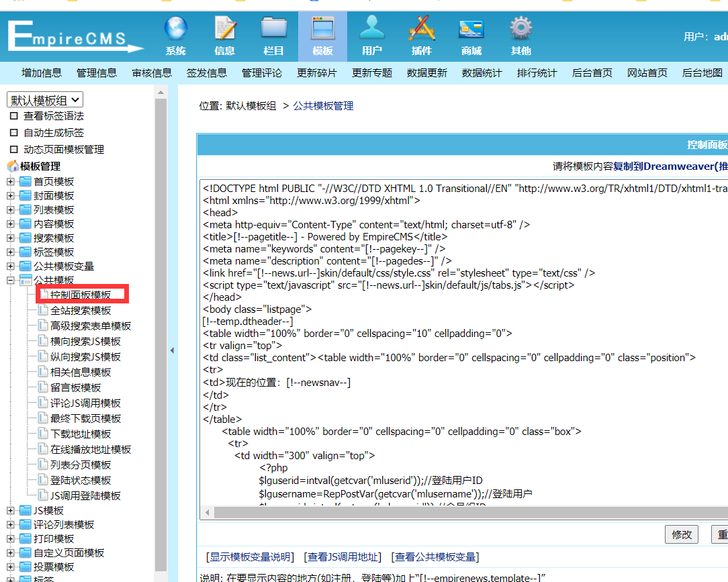Click folder icon beside 列表模板
The image size is (728, 582).
click(x=26, y=209)
